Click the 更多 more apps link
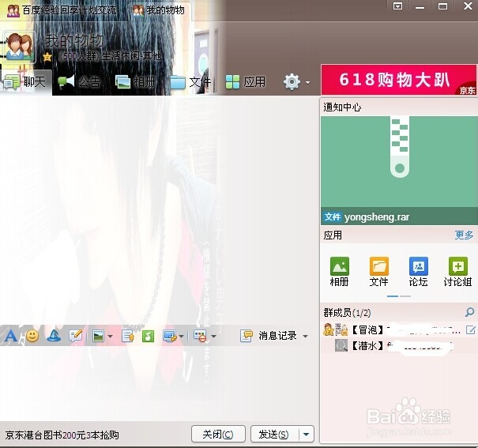 coord(464,235)
